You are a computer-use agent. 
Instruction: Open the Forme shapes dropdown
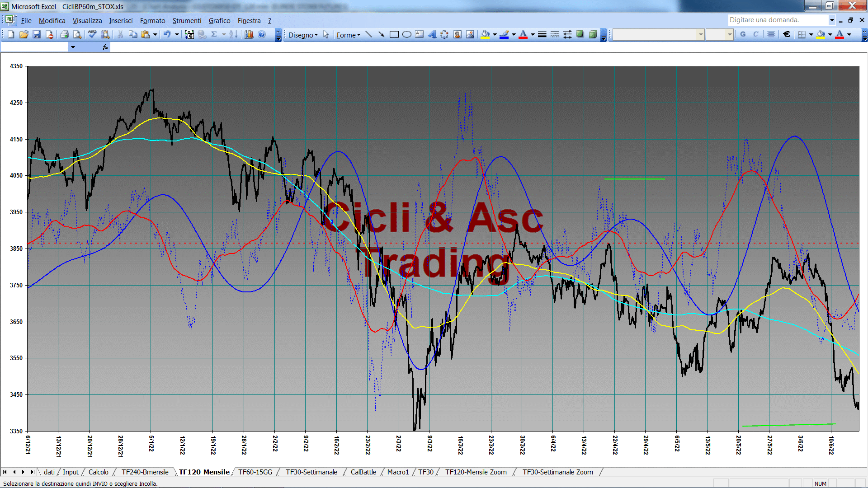(x=348, y=35)
